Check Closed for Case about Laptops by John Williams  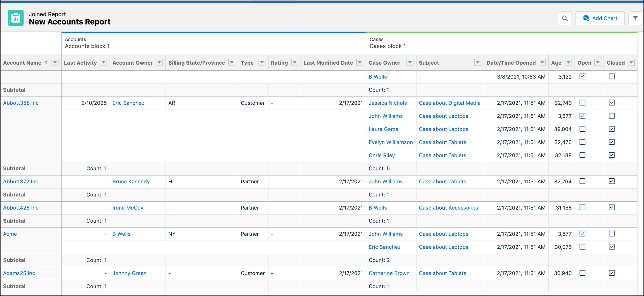click(x=611, y=116)
